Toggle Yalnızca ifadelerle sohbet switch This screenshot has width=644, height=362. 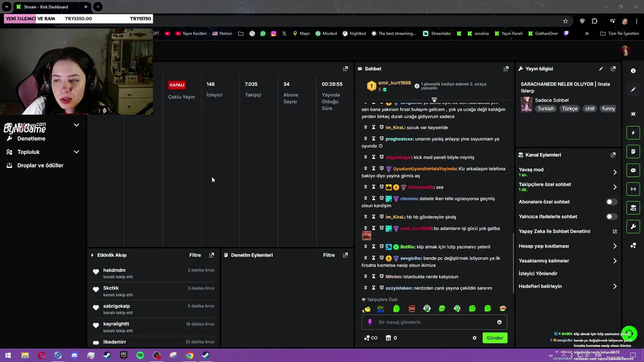click(x=611, y=217)
